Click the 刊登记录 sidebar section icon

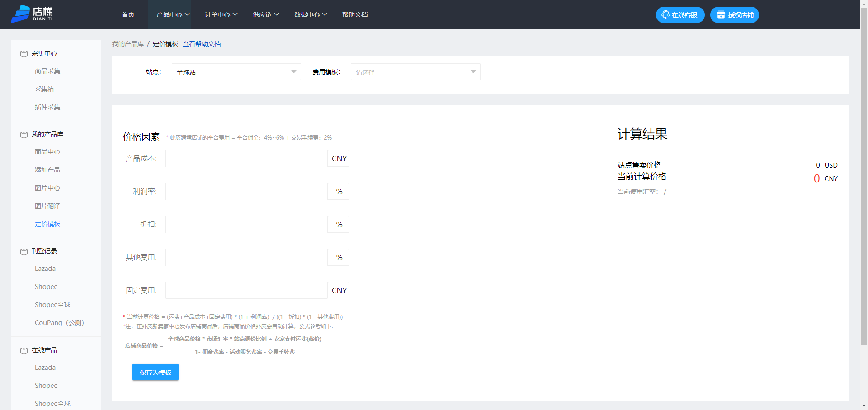pyautogui.click(x=24, y=251)
